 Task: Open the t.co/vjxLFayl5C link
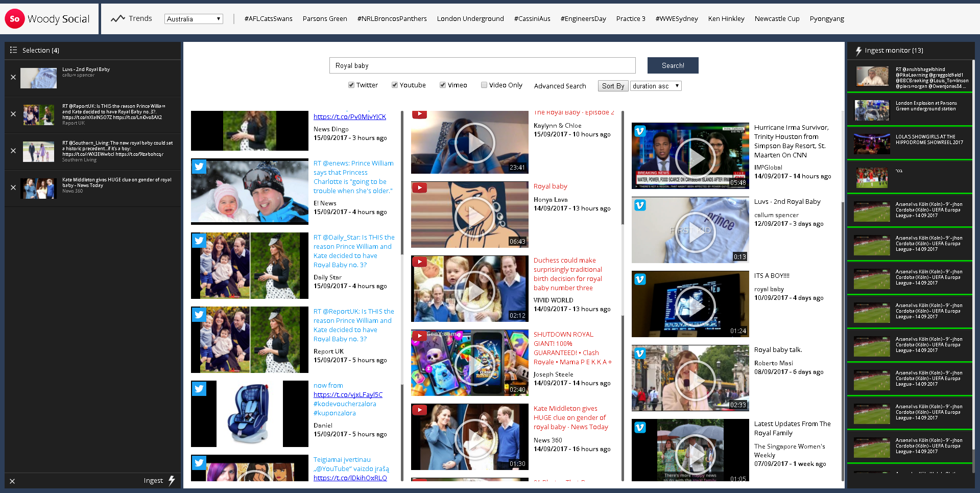(x=348, y=394)
